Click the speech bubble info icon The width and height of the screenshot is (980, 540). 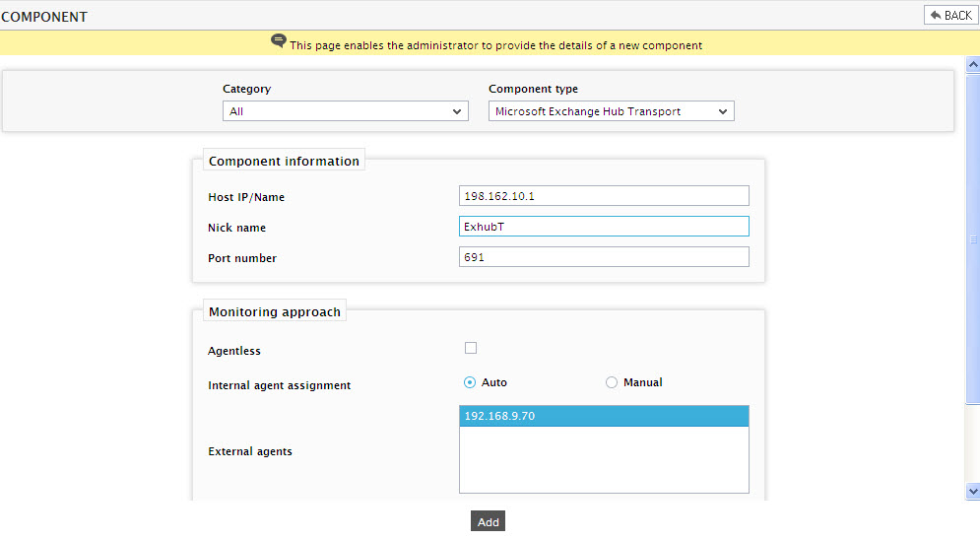point(279,41)
